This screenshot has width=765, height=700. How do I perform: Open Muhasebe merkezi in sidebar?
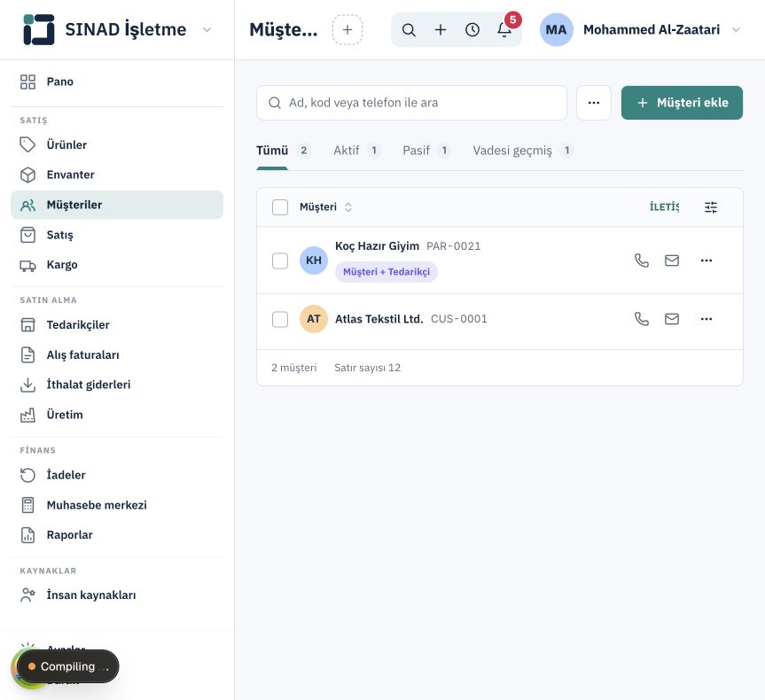[x=117, y=505]
